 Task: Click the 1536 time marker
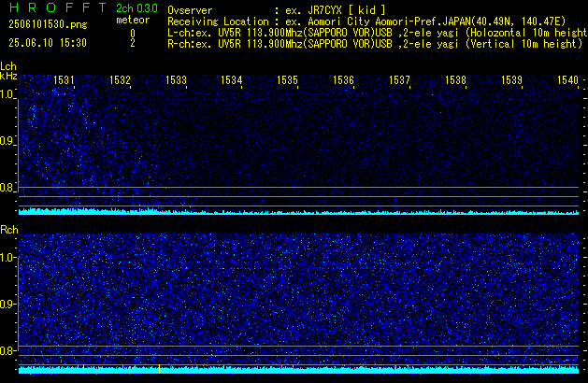(x=343, y=80)
